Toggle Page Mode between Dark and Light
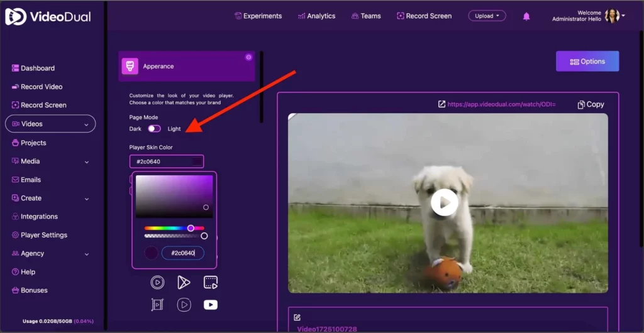Viewport: 644px width, 333px height. (x=154, y=129)
